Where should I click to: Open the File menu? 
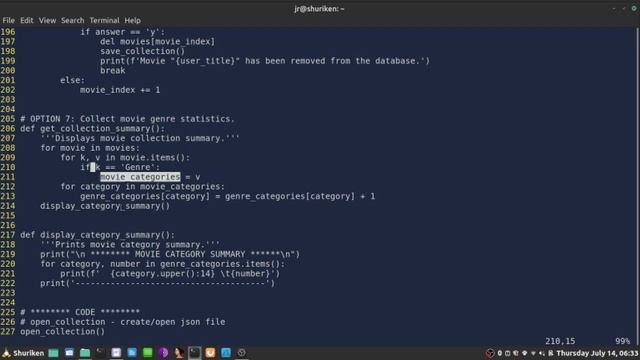pos(8,20)
